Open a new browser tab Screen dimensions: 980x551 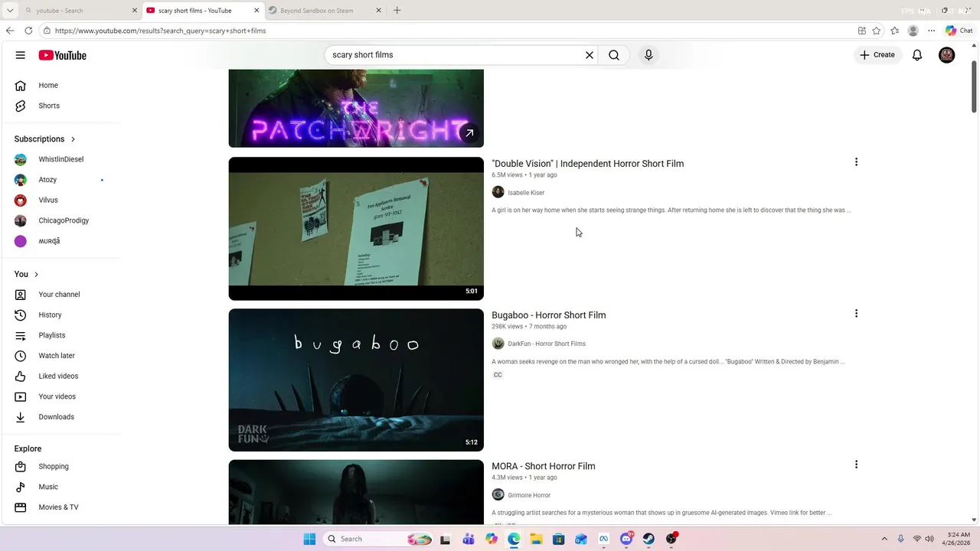[397, 11]
